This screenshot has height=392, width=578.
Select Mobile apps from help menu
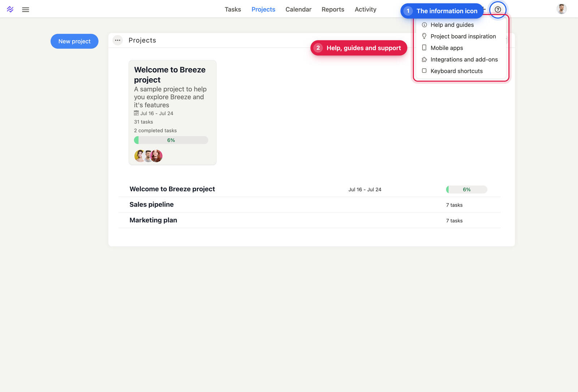[461, 48]
